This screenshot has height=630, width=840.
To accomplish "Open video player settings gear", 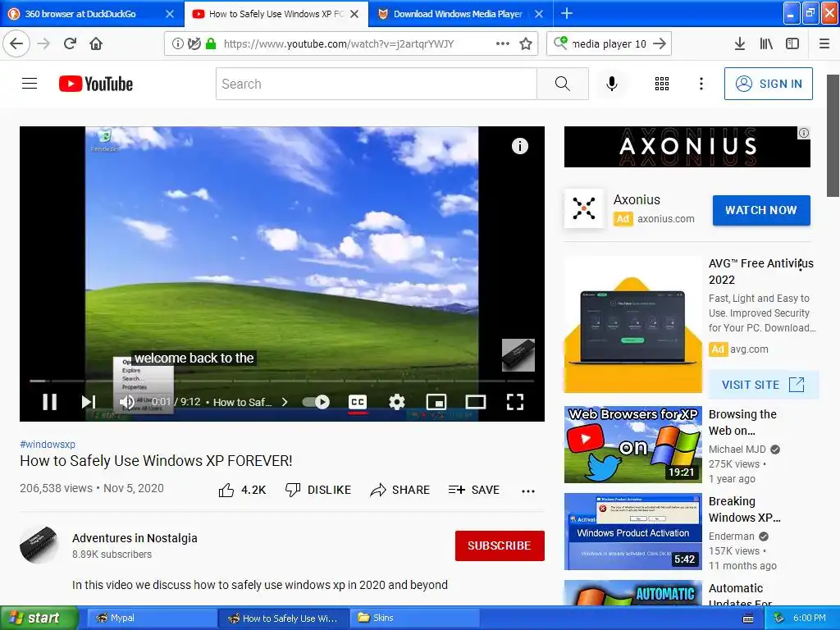I will coord(397,402).
